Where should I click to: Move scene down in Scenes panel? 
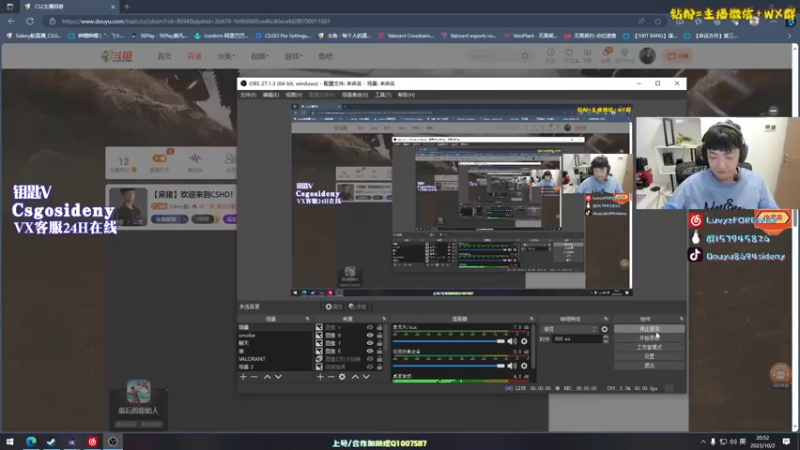278,377
